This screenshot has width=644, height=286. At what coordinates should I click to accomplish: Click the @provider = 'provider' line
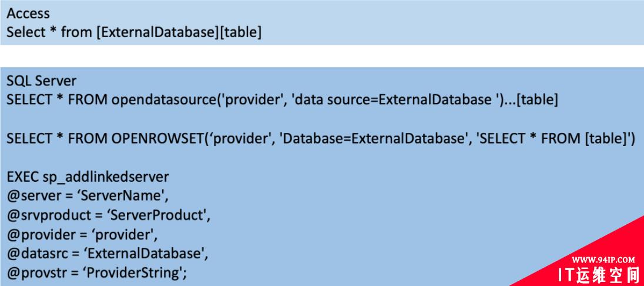tap(82, 235)
